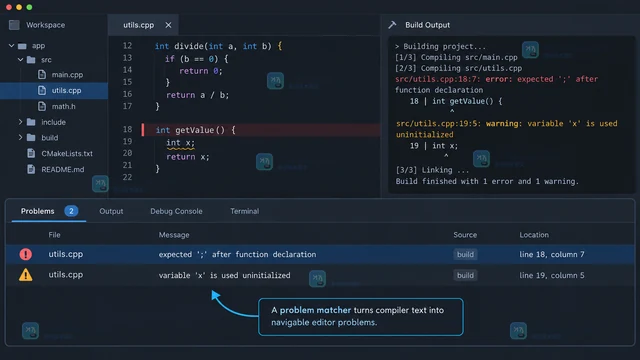The width and height of the screenshot is (640, 360).
Task: Close the utils.cpp editor tab
Action: (x=168, y=25)
